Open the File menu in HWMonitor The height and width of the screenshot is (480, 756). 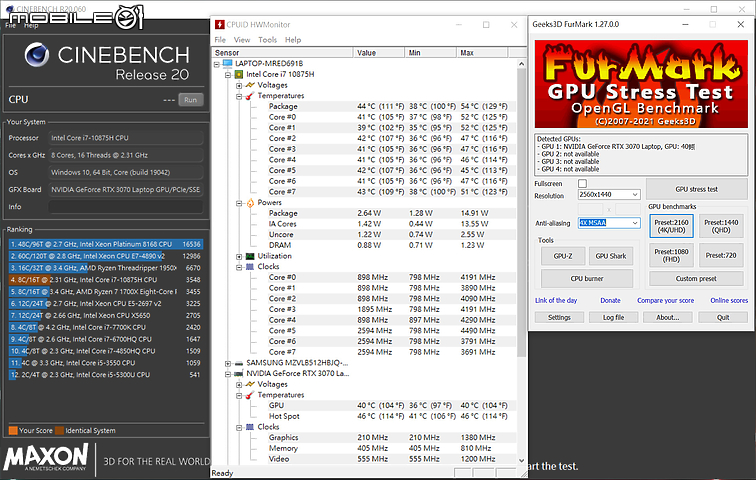pos(220,40)
